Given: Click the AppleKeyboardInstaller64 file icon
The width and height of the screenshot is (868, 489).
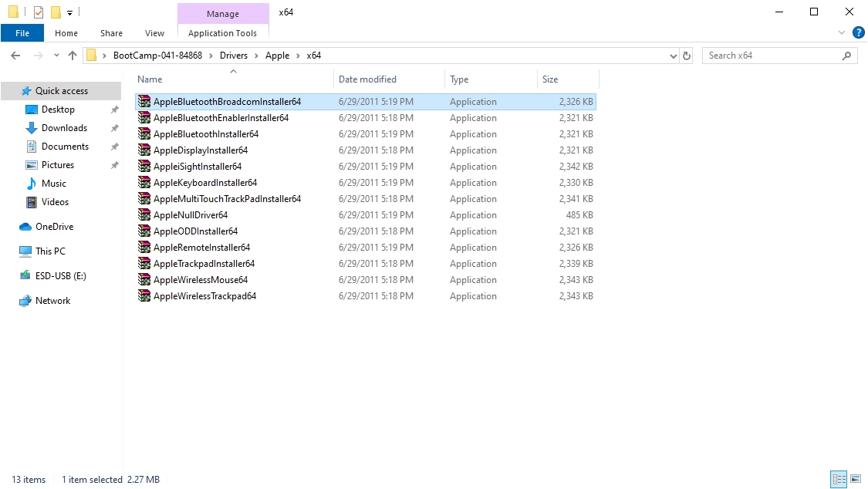Looking at the screenshot, I should tap(144, 182).
